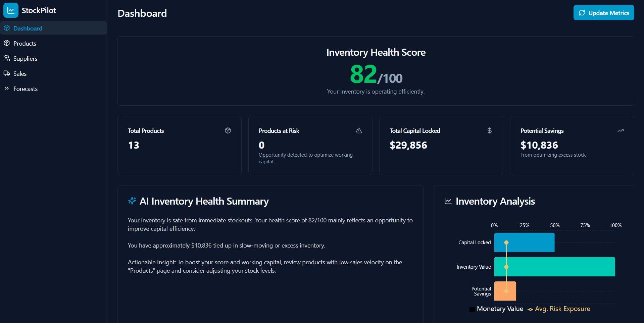Click the Suppliers people icon in sidebar
644x323 pixels.
pyautogui.click(x=7, y=58)
